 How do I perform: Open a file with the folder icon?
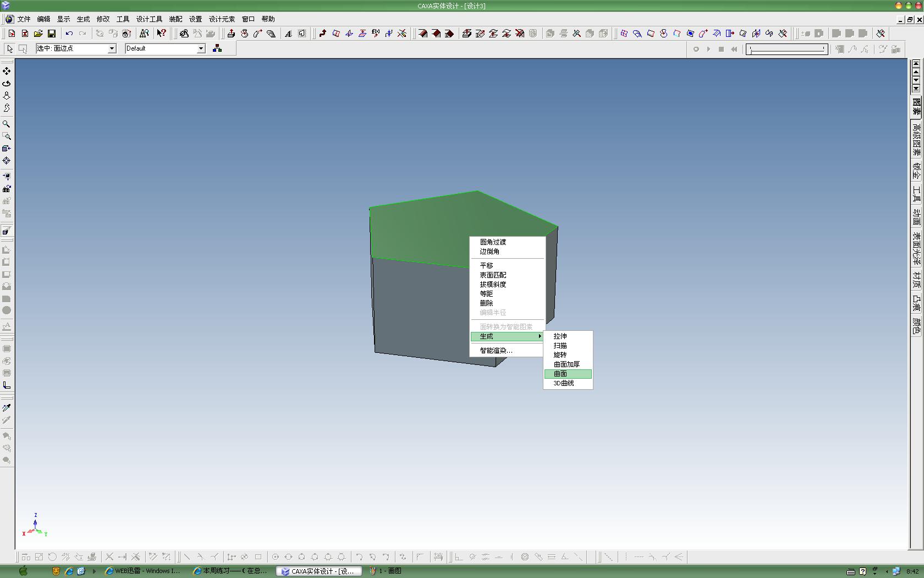click(38, 34)
